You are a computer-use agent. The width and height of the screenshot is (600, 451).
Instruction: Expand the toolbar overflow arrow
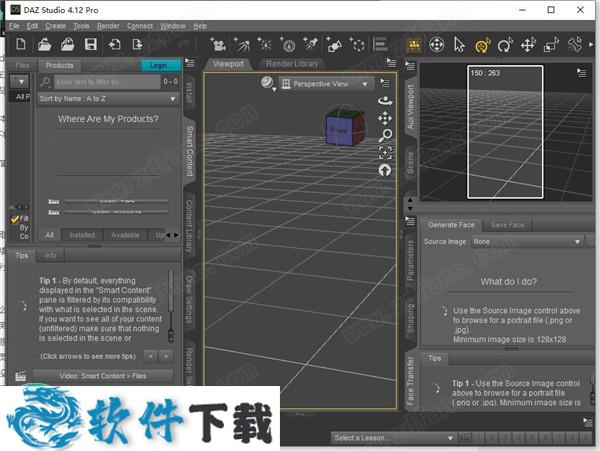point(591,45)
